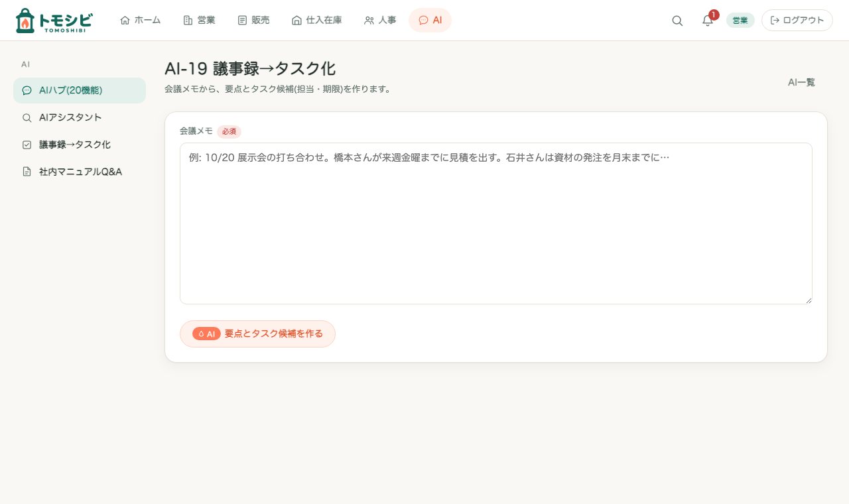
Task: Click the orange AI badge on the button
Action: [206, 334]
